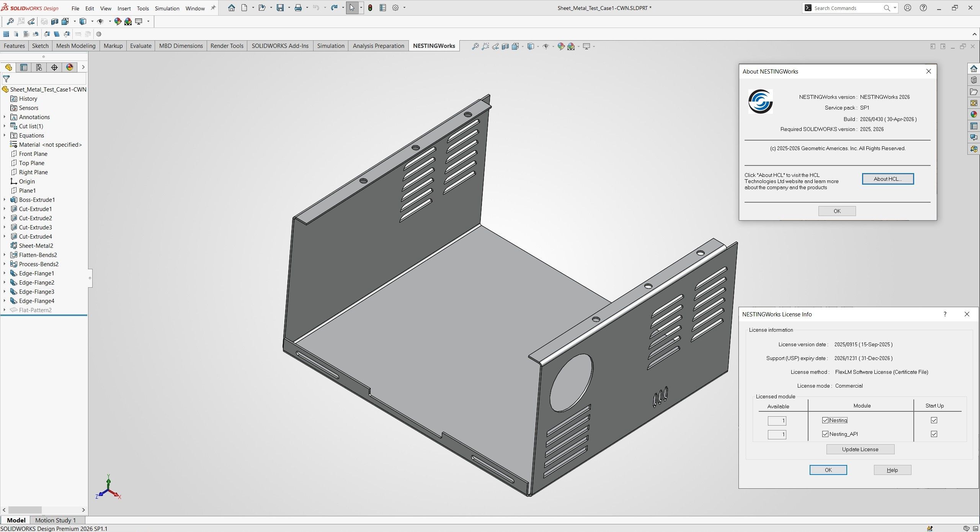
Task: Create a new document with the New icon
Action: [x=244, y=8]
